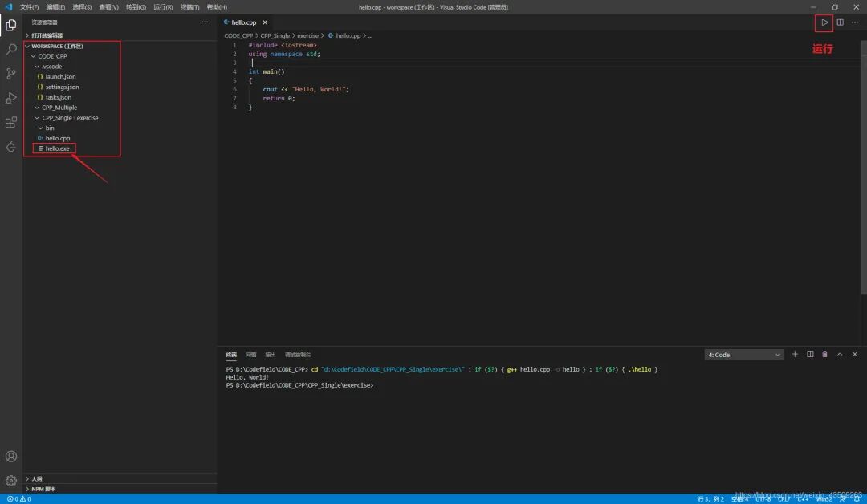Viewport: 867px width, 504px height.
Task: Kill the terminal with trash icon
Action: tap(824, 354)
